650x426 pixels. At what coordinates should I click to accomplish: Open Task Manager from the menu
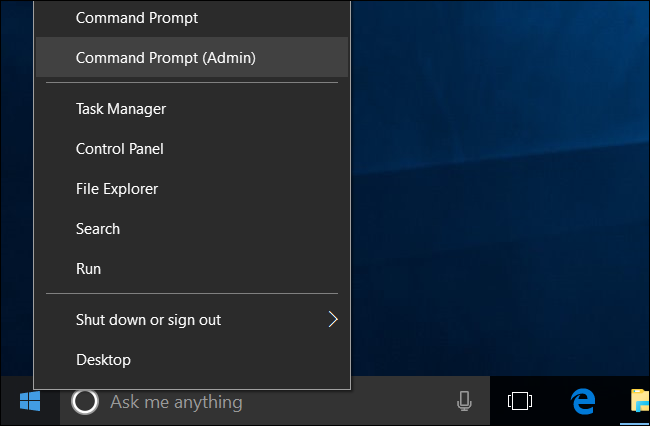[121, 109]
